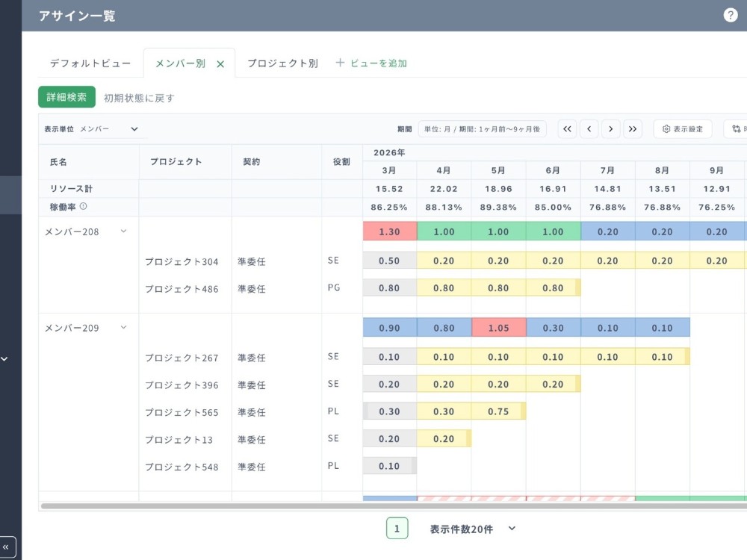The width and height of the screenshot is (747, 560).
Task: Open the help question mark icon
Action: 730,15
